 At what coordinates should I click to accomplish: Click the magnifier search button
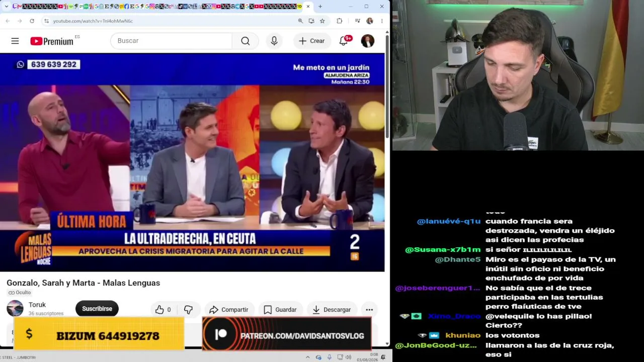click(x=245, y=41)
